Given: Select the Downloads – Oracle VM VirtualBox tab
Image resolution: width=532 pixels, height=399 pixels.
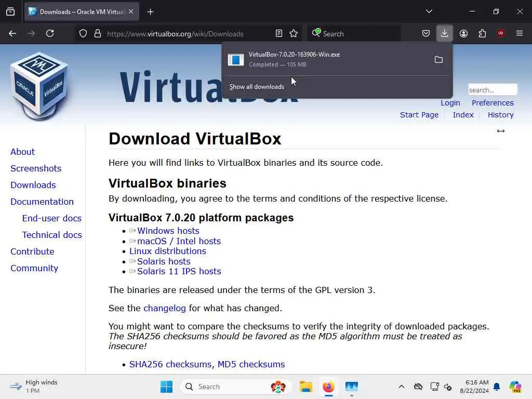Looking at the screenshot, I should coord(82,12).
